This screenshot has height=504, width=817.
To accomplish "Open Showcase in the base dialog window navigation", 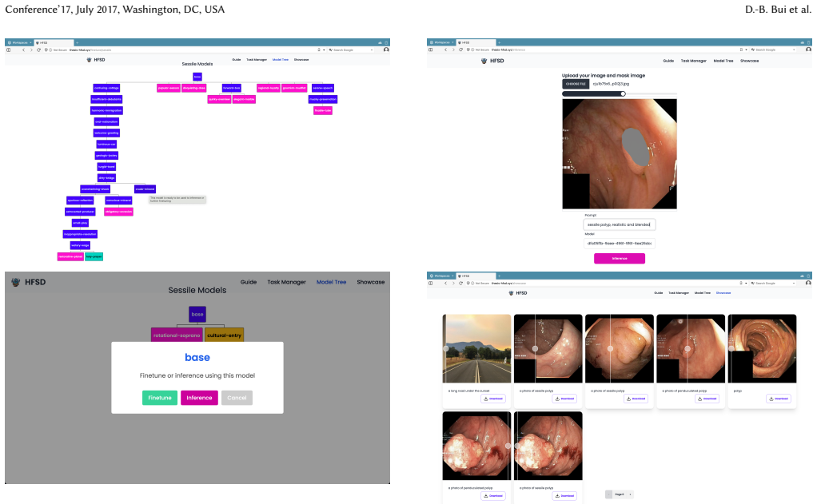I will pos(370,282).
